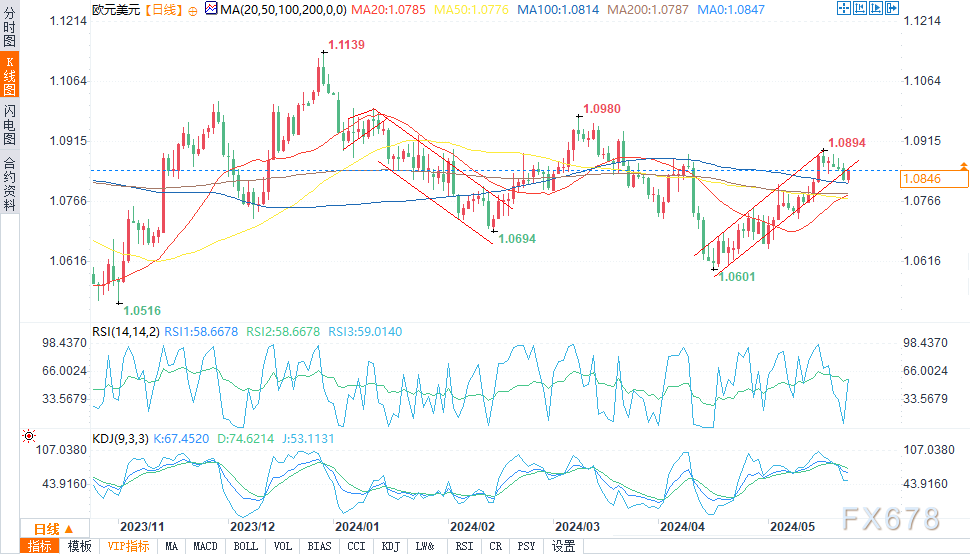Open the 闪电图 side tab
This screenshot has width=970, height=554.
point(9,124)
